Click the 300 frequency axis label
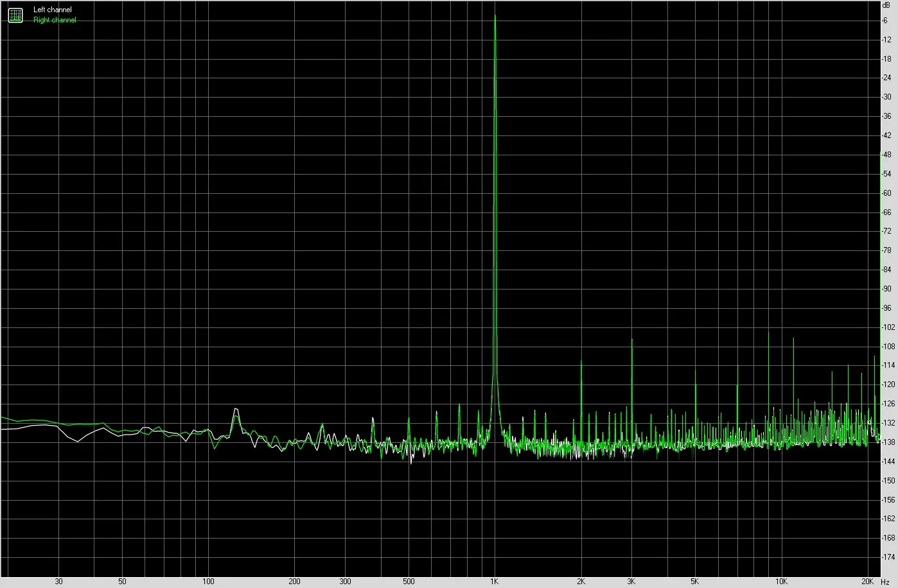 345,582
